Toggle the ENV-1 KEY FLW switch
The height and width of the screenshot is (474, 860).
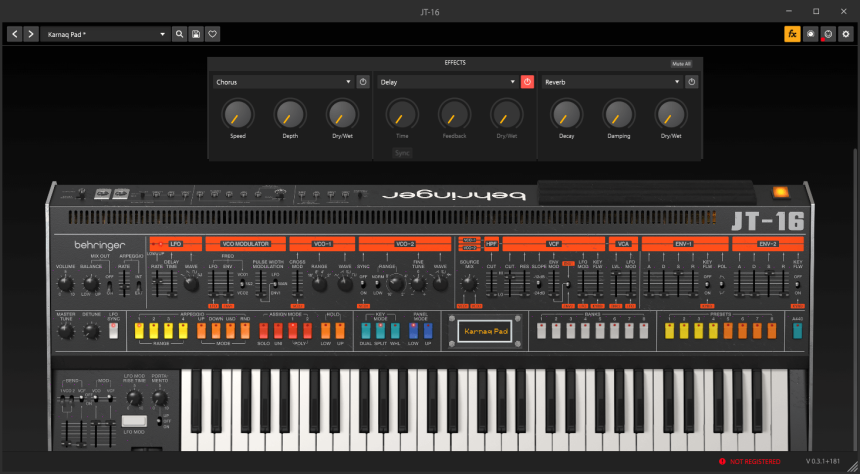coord(708,285)
